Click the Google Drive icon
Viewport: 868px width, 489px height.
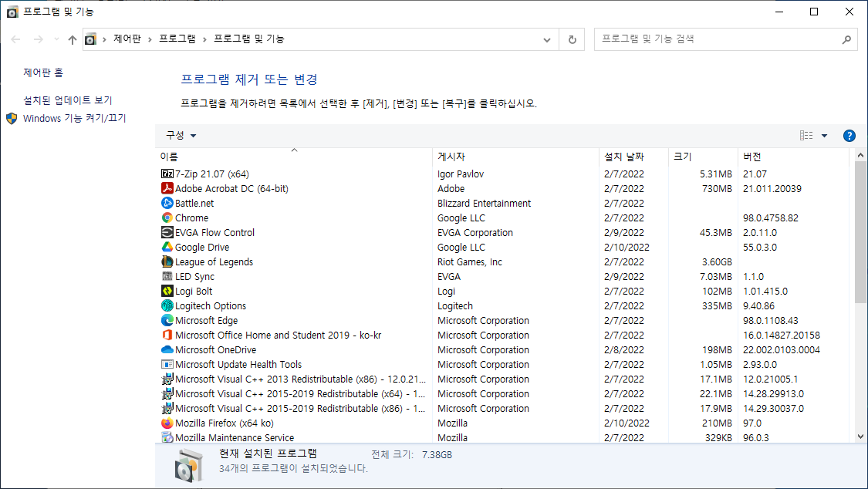pyautogui.click(x=167, y=248)
